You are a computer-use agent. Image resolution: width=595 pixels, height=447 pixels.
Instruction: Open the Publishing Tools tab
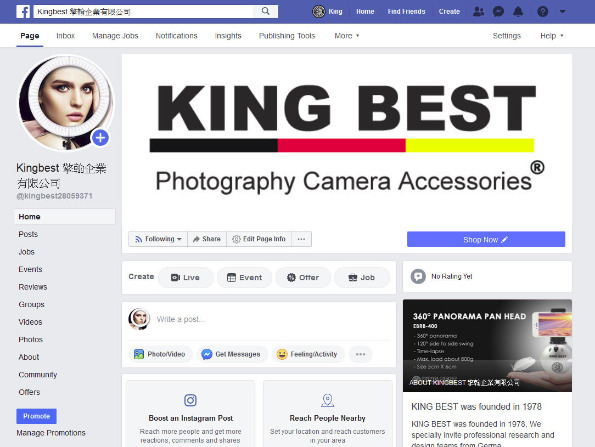[x=287, y=36]
